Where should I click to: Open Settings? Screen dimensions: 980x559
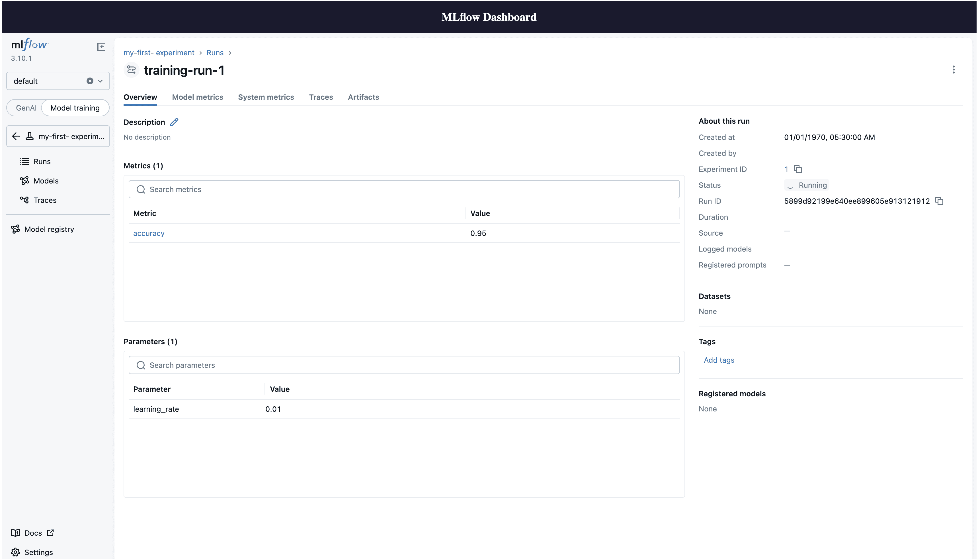point(38,552)
